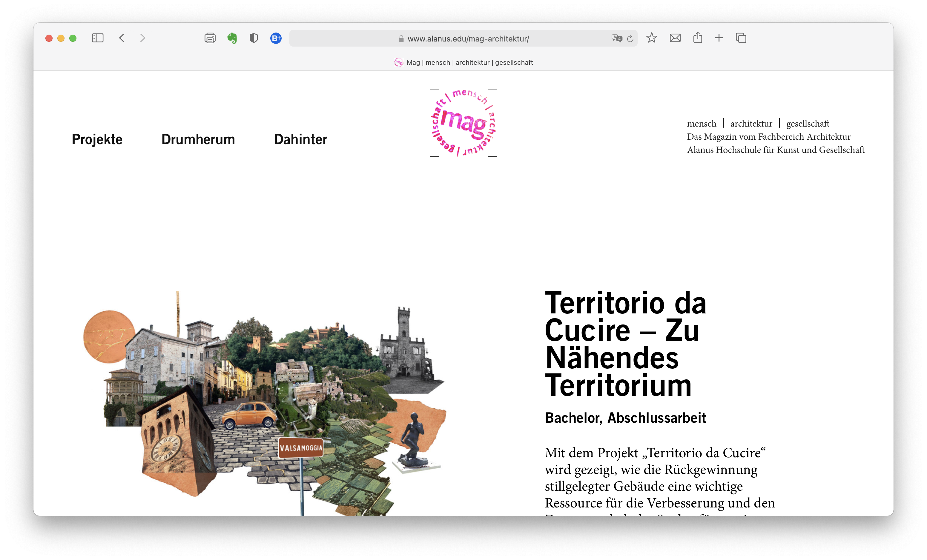Click the article teaser paragraph text
The image size is (927, 560).
pyautogui.click(x=660, y=480)
